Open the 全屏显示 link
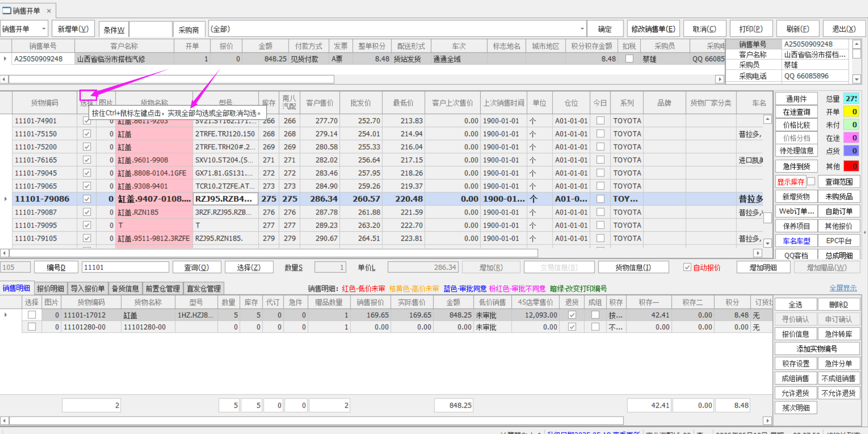The width and height of the screenshot is (868, 434). pyautogui.click(x=843, y=288)
